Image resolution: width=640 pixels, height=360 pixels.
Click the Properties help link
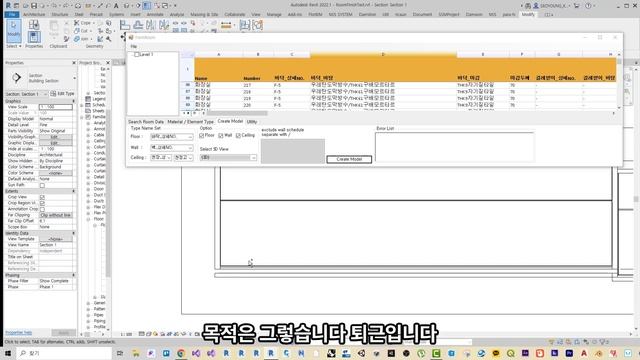pyautogui.click(x=19, y=333)
